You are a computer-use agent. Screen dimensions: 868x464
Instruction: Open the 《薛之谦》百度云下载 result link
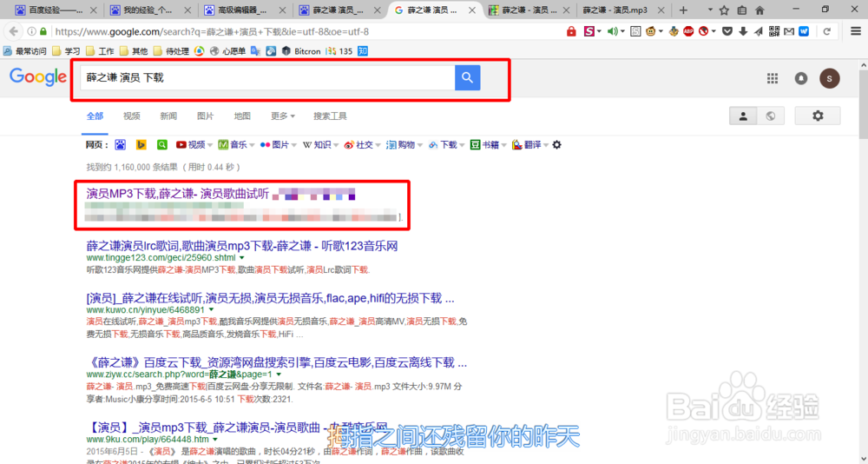click(x=277, y=362)
